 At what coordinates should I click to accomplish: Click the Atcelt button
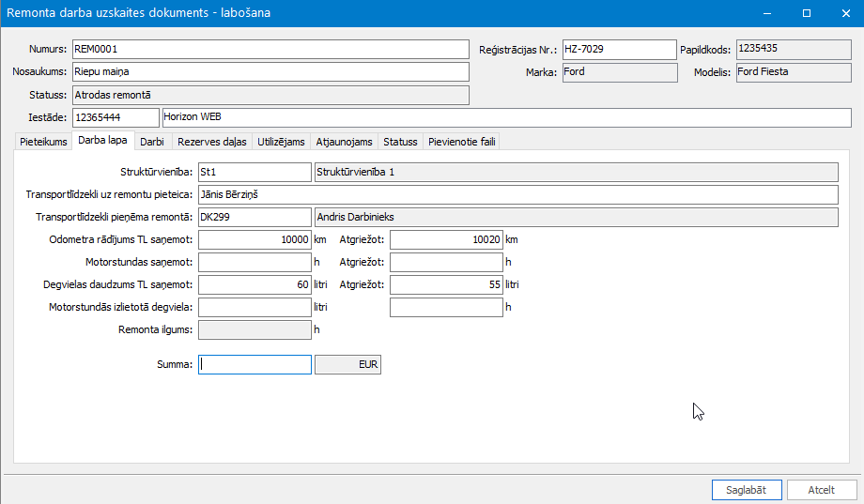pos(822,490)
